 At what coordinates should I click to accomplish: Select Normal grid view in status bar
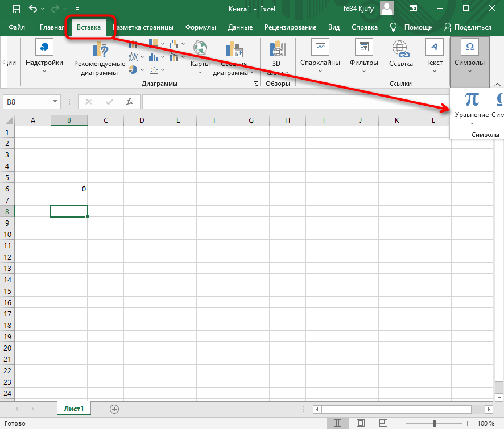[338, 423]
